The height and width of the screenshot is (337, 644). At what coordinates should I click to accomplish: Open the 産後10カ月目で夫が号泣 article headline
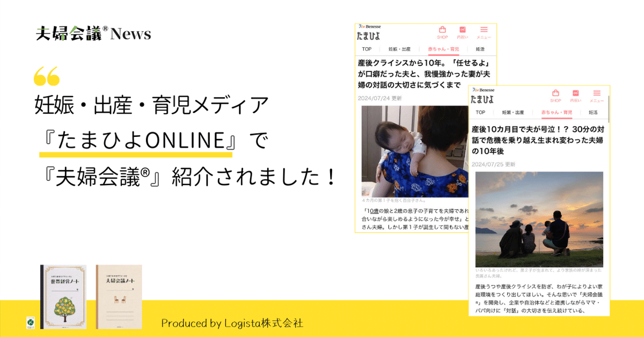pos(538,141)
